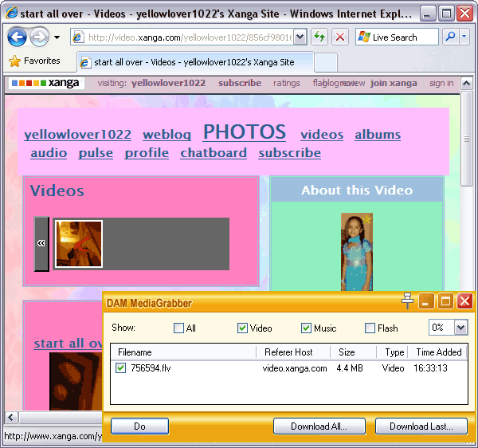
Task: Click the Download All... button
Action: pyautogui.click(x=319, y=426)
